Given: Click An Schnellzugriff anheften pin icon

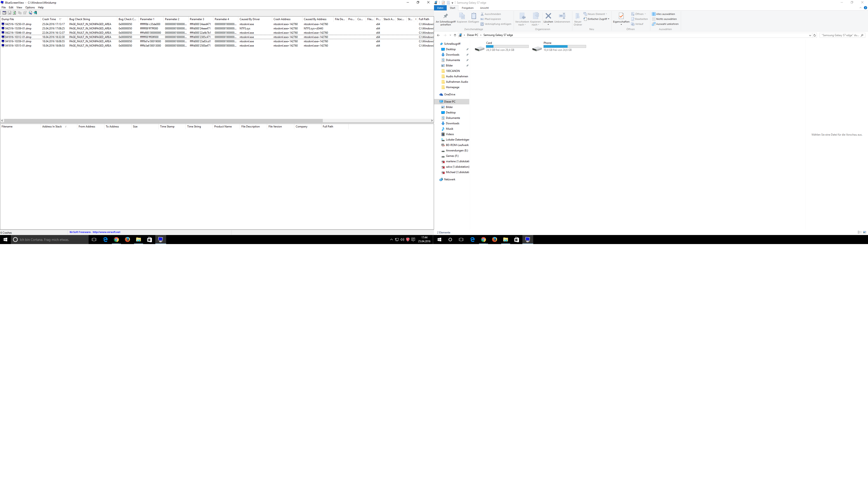Looking at the screenshot, I should [x=446, y=16].
